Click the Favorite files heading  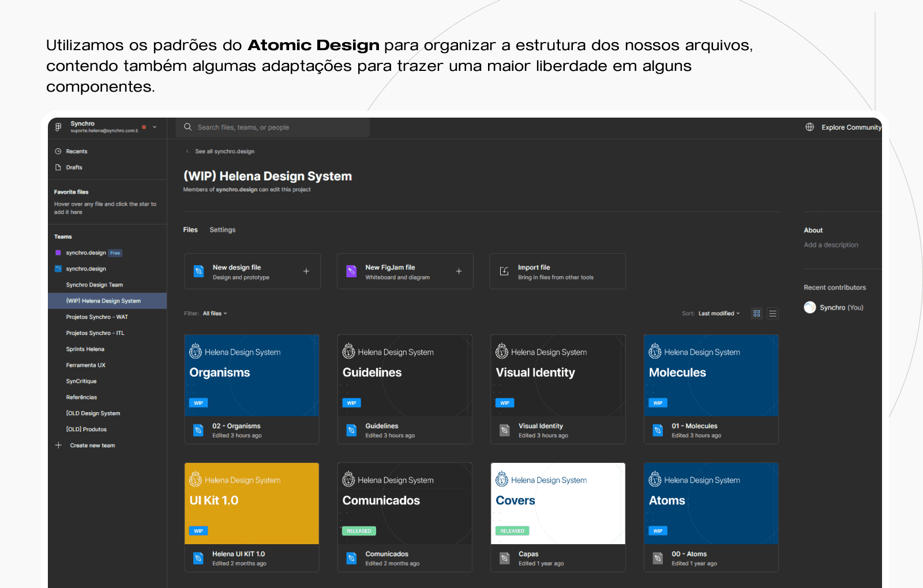(x=72, y=192)
